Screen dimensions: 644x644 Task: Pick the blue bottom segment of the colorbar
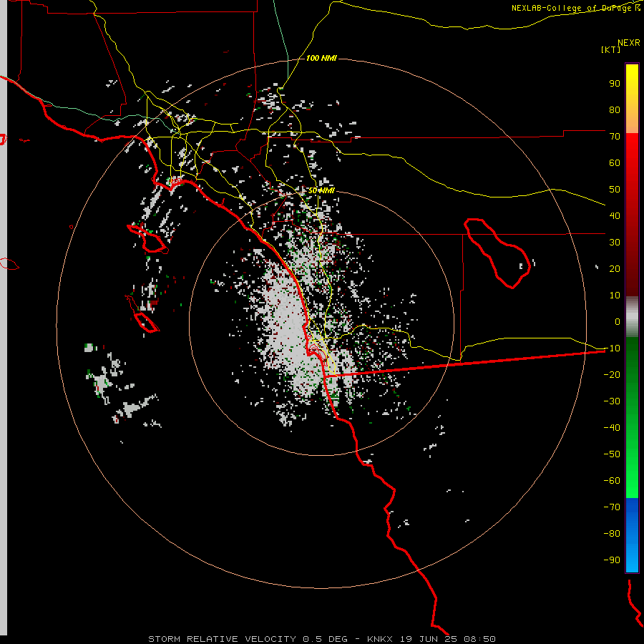click(x=632, y=535)
